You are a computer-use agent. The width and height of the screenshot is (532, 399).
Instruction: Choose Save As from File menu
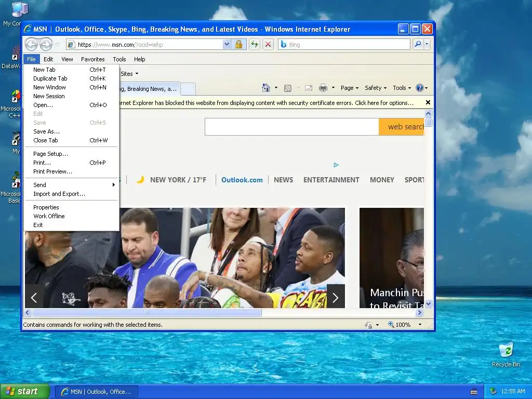[x=71, y=131]
